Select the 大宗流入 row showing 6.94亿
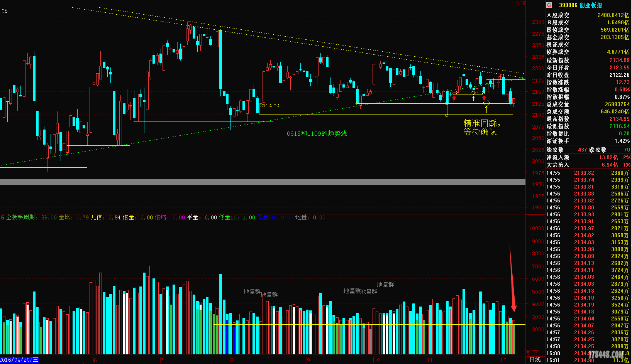 [588, 165]
